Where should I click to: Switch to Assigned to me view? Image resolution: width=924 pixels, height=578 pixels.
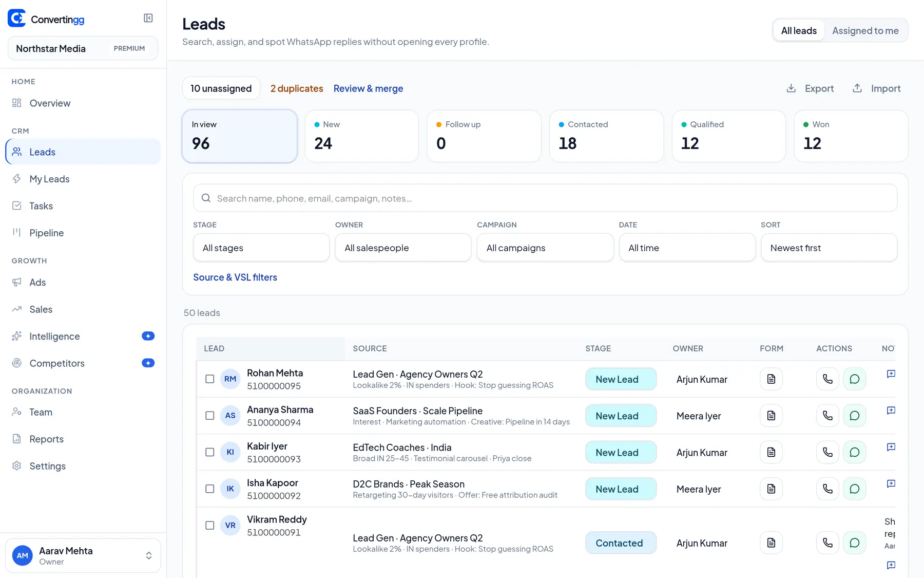pyautogui.click(x=865, y=31)
